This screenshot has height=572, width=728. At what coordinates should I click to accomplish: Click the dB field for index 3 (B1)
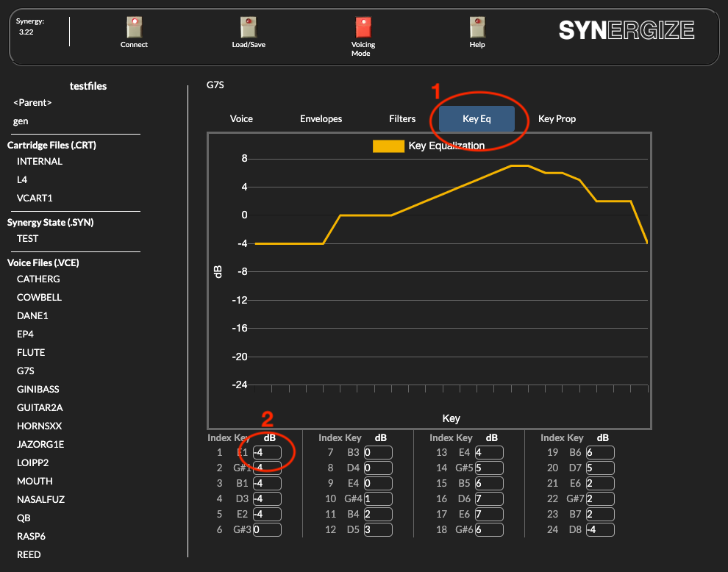(267, 483)
